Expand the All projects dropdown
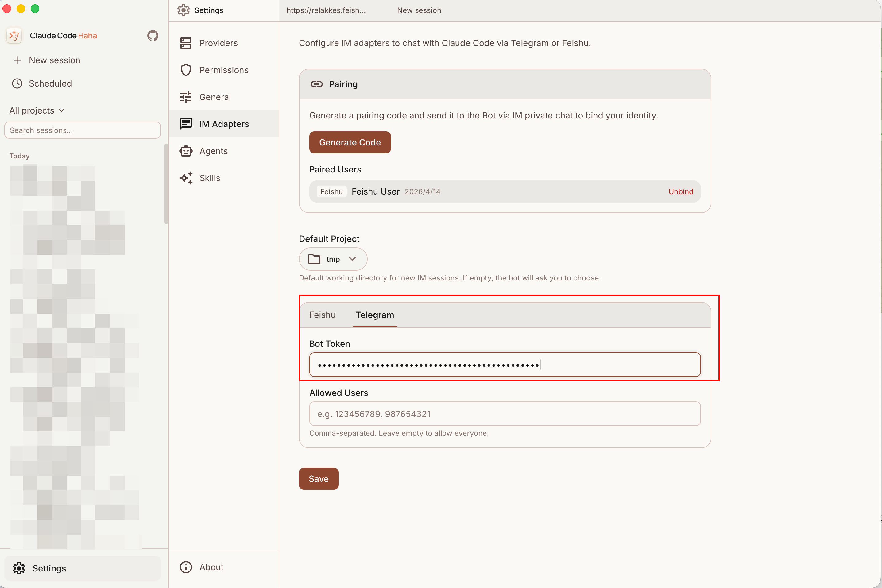This screenshot has width=882, height=588. click(x=37, y=110)
